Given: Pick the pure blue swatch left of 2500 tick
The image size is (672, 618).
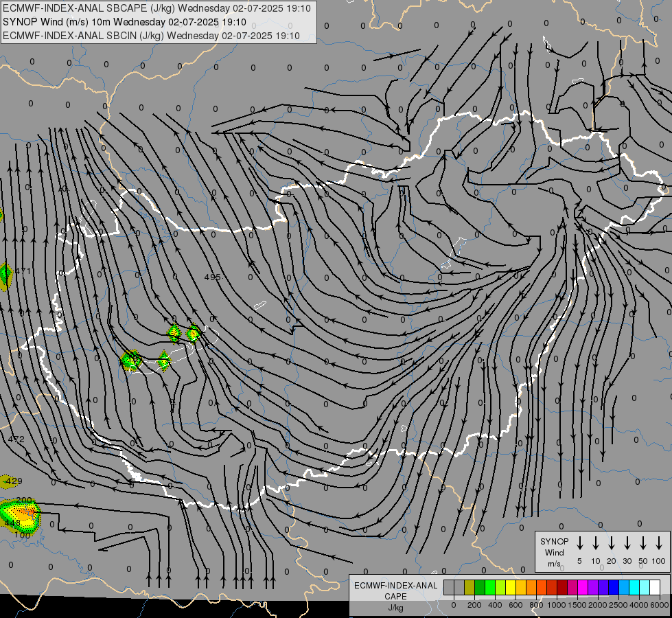Looking at the screenshot, I should click(x=613, y=587).
